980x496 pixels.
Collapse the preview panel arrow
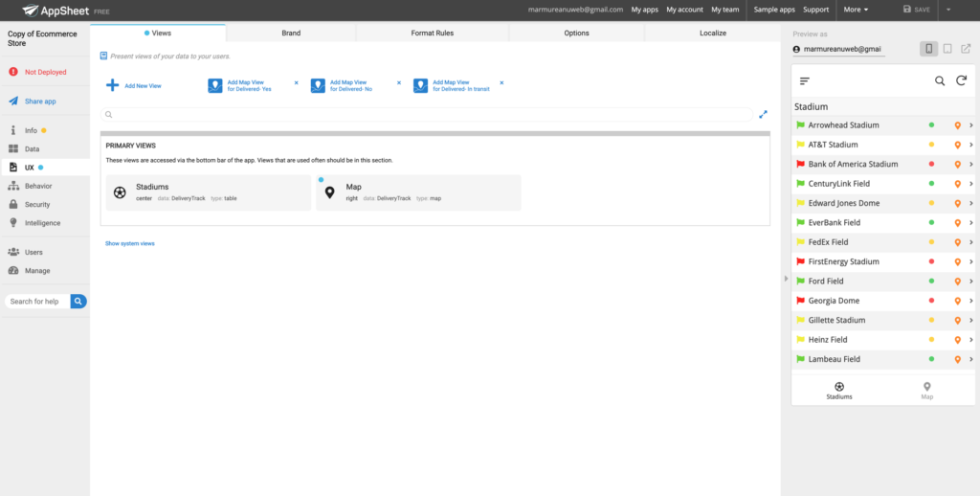[x=787, y=279]
